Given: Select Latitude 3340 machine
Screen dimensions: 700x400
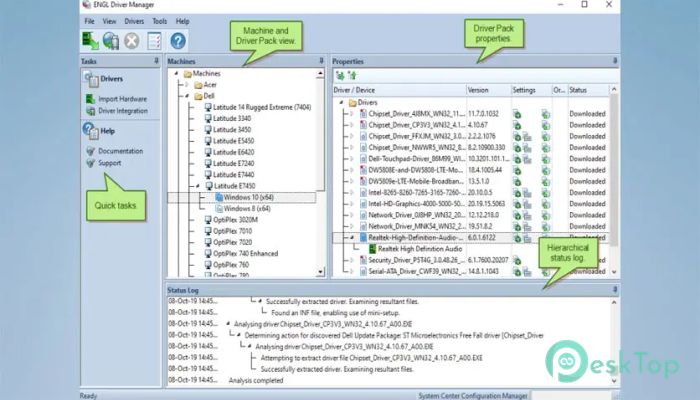Looking at the screenshot, I should click(232, 118).
